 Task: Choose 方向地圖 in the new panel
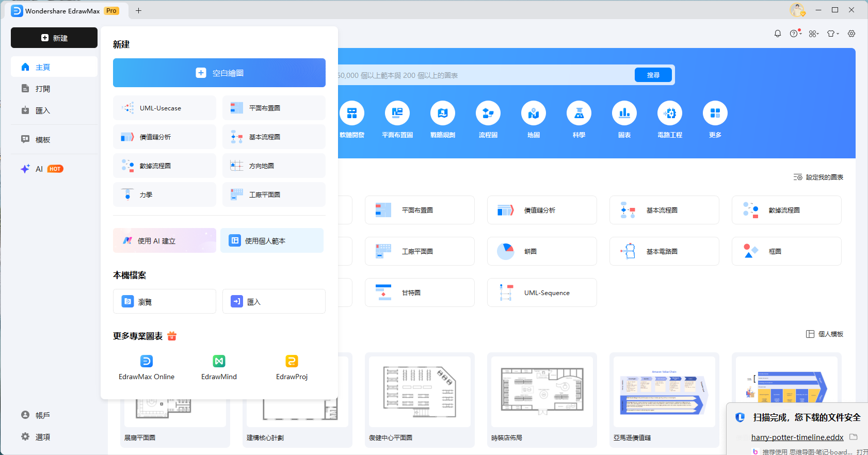pos(274,166)
